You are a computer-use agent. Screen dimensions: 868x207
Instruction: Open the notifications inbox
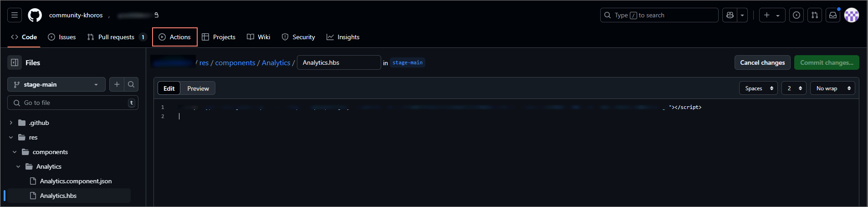click(x=833, y=15)
